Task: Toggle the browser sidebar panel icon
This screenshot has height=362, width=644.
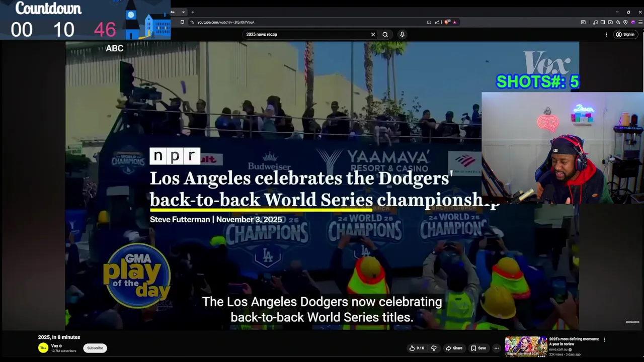Action: [x=603, y=22]
